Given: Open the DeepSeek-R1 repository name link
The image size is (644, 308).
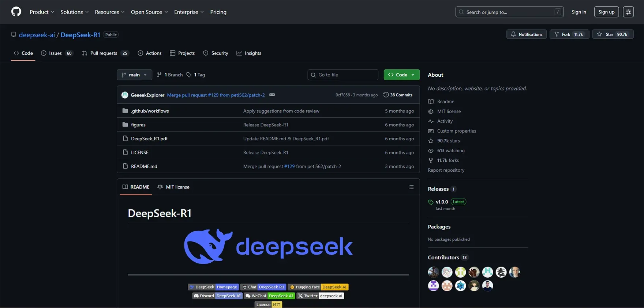Looking at the screenshot, I should tap(80, 35).
